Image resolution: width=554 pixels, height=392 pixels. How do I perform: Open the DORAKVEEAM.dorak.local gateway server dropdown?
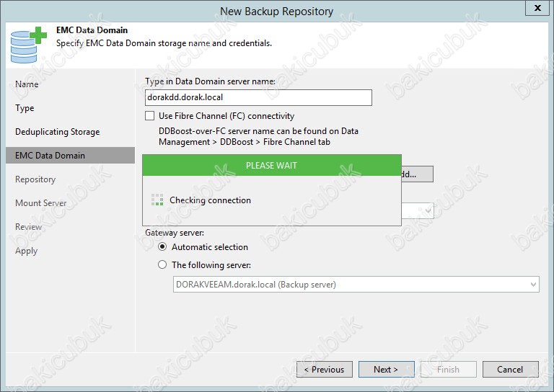356,285
